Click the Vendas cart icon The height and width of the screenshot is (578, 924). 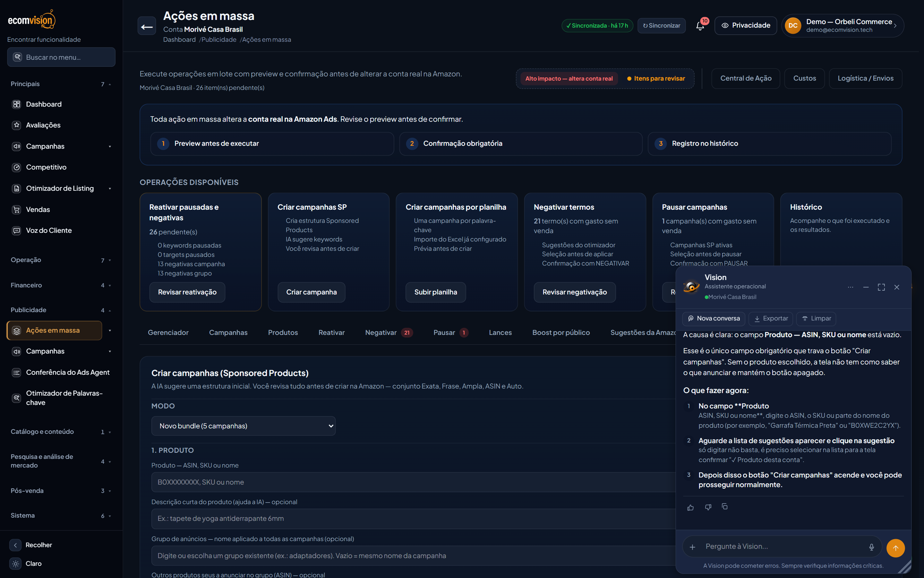[x=16, y=209]
